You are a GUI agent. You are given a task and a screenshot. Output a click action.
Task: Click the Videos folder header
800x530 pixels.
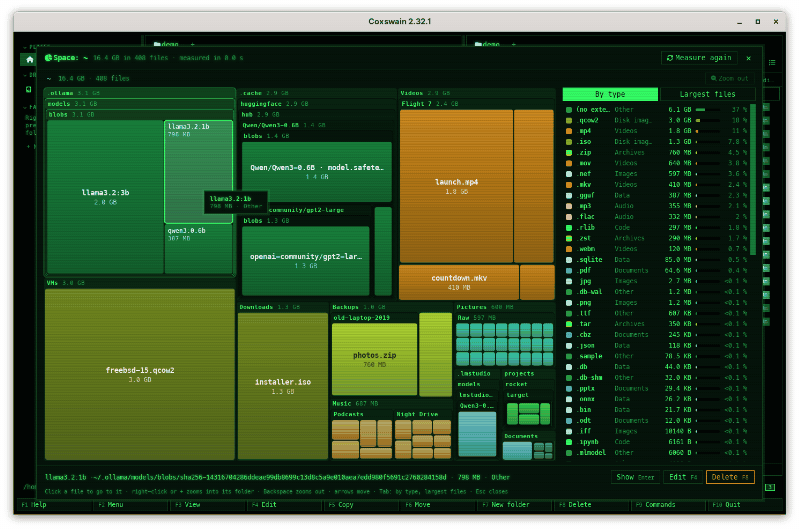(x=477, y=93)
